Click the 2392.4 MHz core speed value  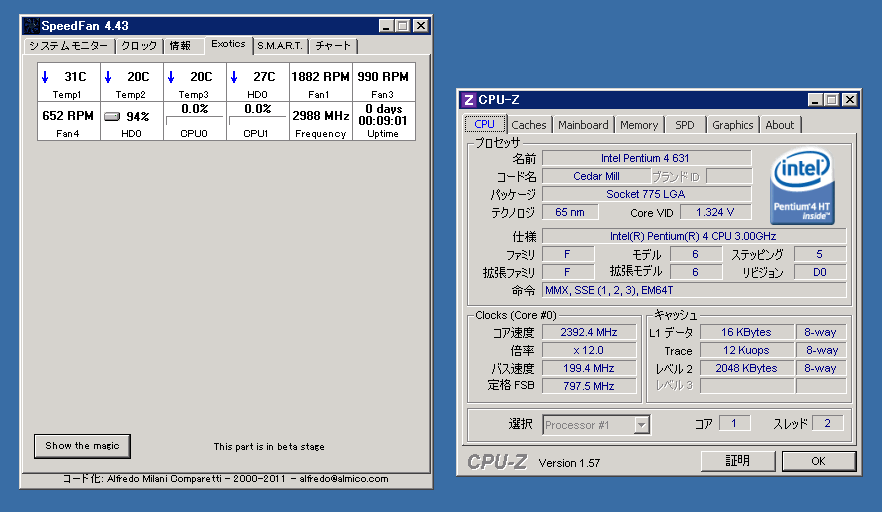(589, 332)
